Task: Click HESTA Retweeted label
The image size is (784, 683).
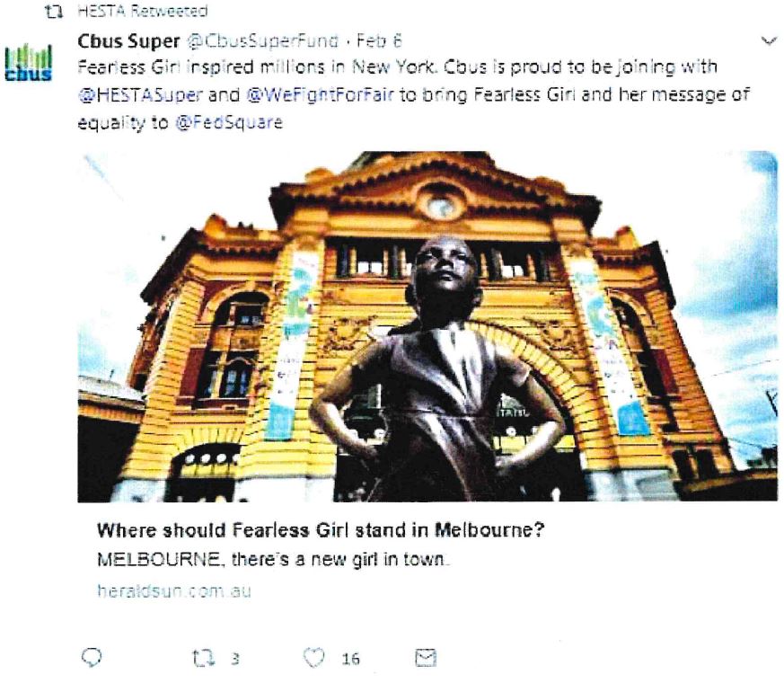Action: 143,11
